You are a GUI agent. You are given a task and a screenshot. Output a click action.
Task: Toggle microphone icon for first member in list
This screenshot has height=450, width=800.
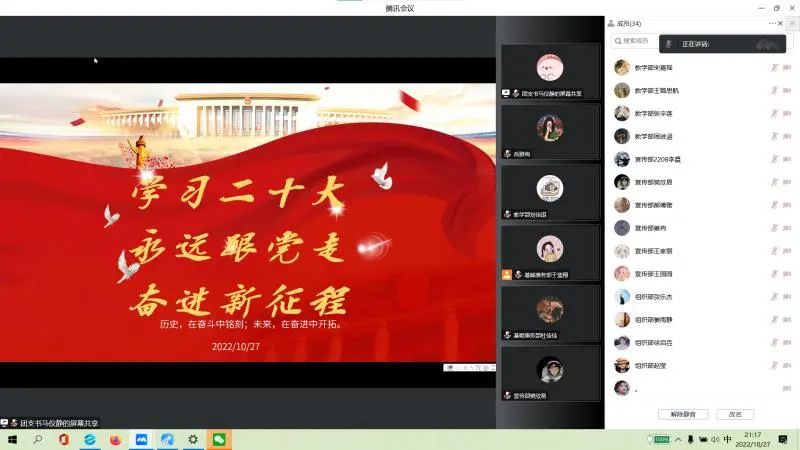[773, 67]
